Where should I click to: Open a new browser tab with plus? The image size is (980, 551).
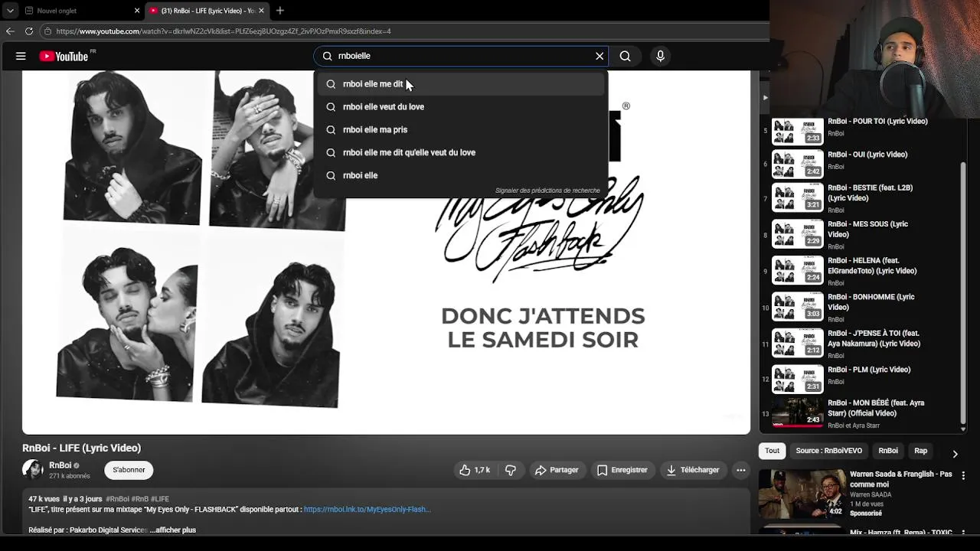coord(280,11)
